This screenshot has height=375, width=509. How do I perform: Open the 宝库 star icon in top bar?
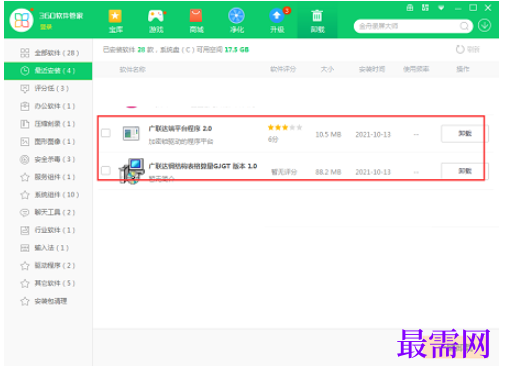point(115,16)
